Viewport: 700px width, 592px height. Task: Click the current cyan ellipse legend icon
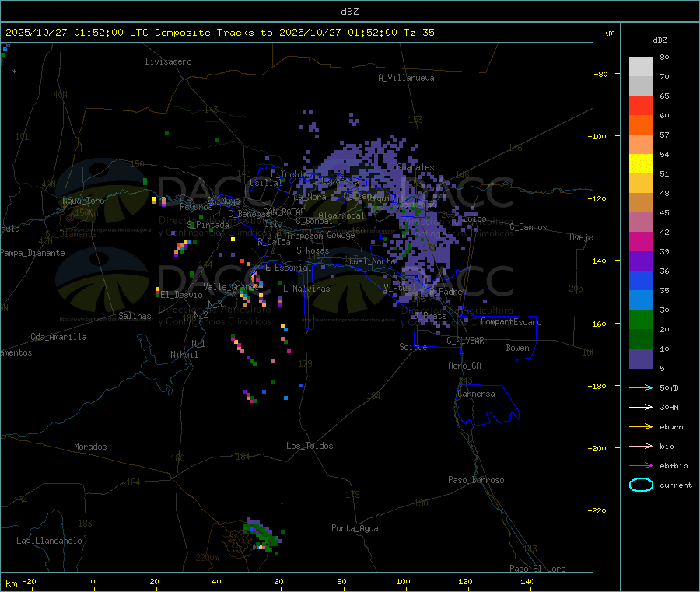[641, 485]
